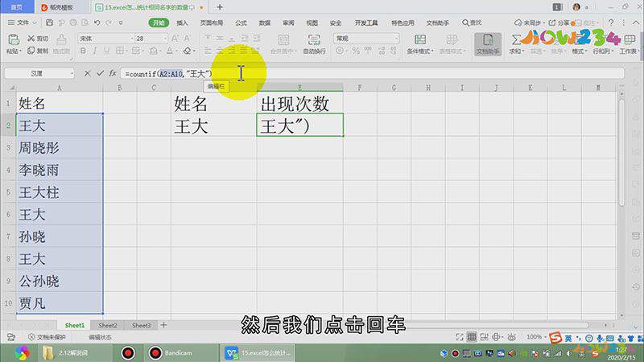This screenshot has width=644, height=362.
Task: Toggle Italic formatting
Action: point(95,51)
